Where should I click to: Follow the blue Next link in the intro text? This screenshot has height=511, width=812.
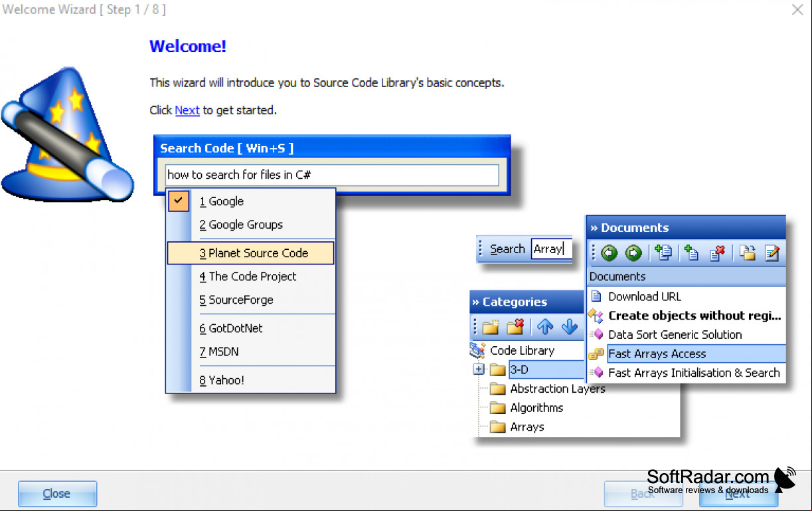187,110
